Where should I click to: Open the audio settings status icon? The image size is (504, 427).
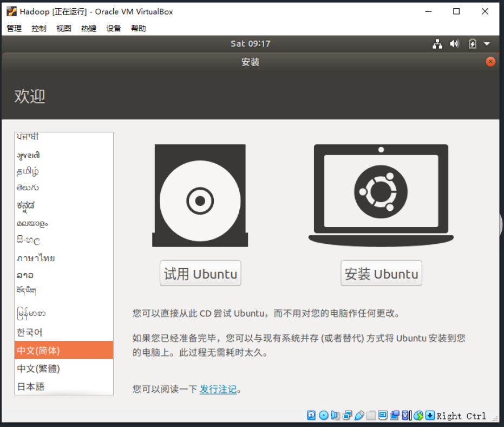[x=336, y=416]
